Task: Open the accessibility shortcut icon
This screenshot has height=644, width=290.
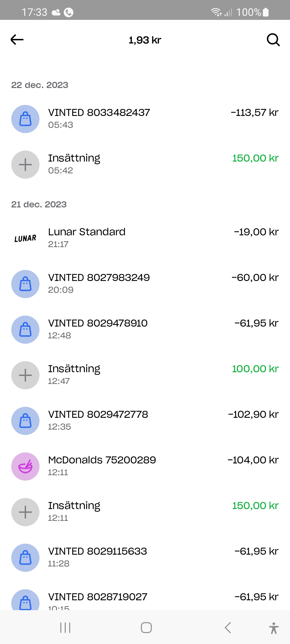Action: click(274, 628)
